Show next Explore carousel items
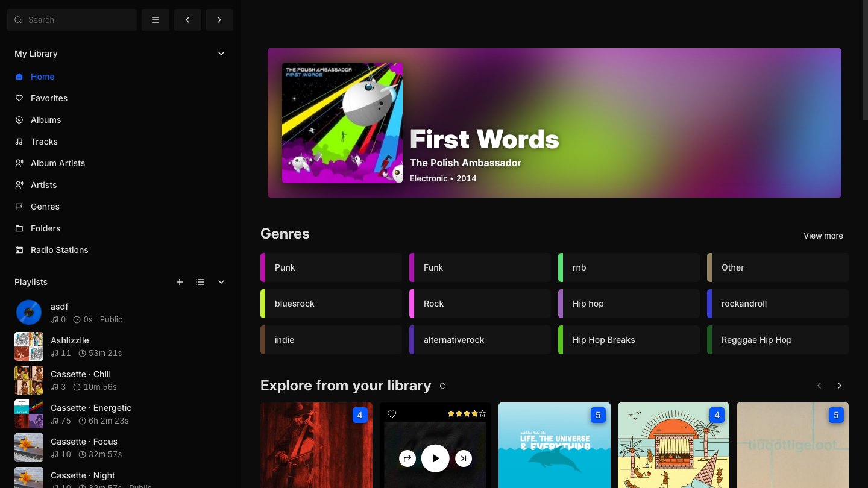The width and height of the screenshot is (868, 488). [x=840, y=386]
